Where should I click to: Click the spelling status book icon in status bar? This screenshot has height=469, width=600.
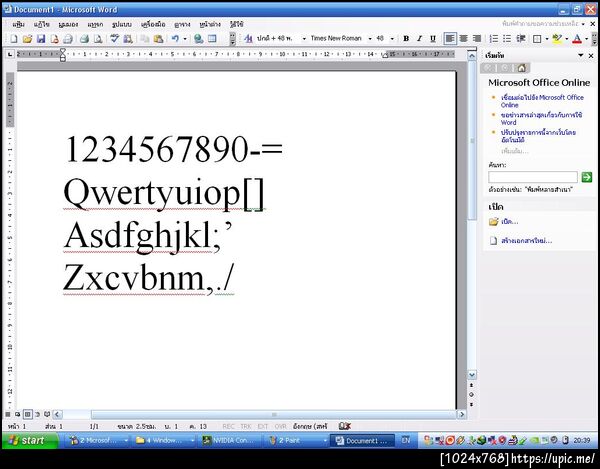344,426
